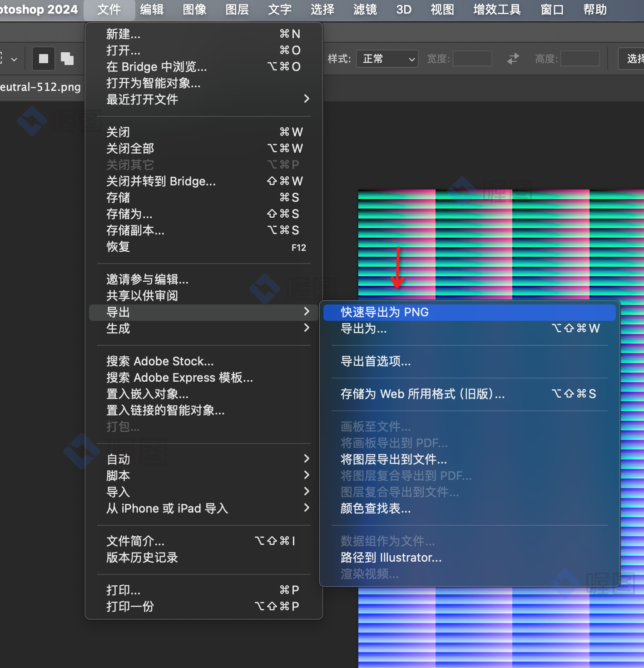Select 搜索 Adobe Stock...
644x668 pixels.
203,361
